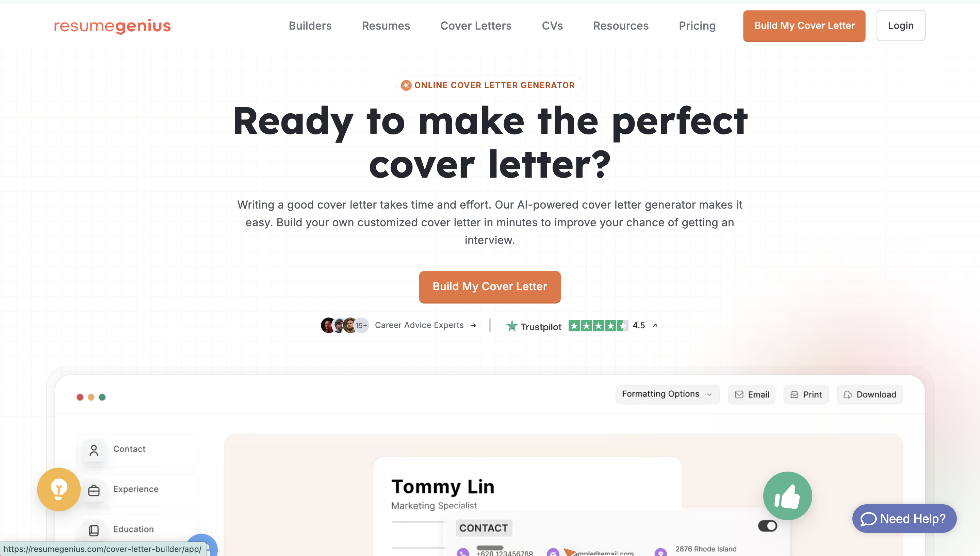Viewport: 980px width, 556px height.
Task: Open the Resumes menu
Action: pos(386,26)
